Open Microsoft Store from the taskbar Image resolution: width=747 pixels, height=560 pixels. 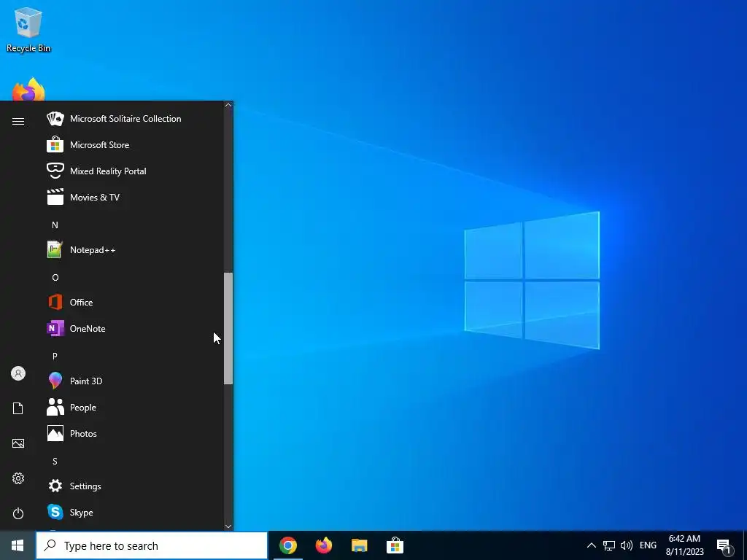pos(395,545)
